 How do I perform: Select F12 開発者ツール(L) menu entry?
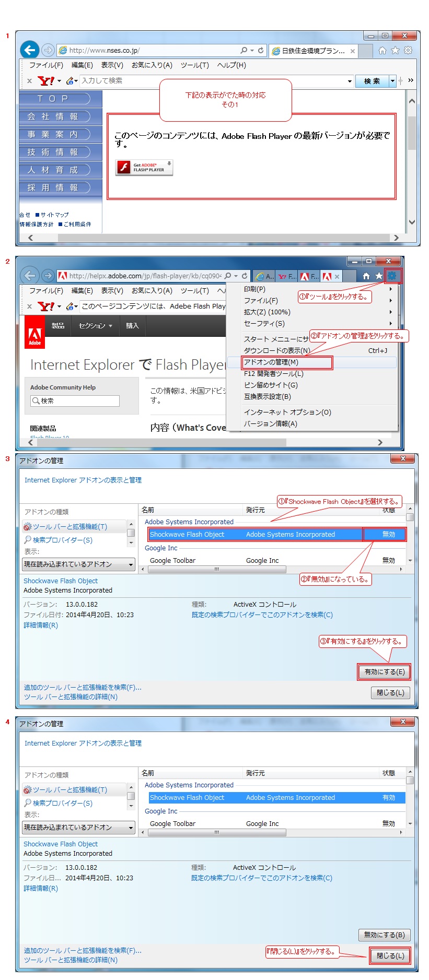pyautogui.click(x=311, y=374)
